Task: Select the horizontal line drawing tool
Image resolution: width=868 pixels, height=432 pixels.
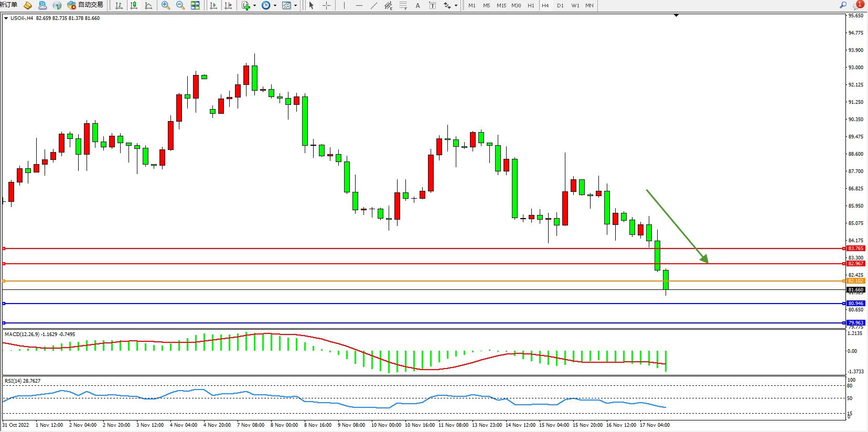Action: point(359,5)
